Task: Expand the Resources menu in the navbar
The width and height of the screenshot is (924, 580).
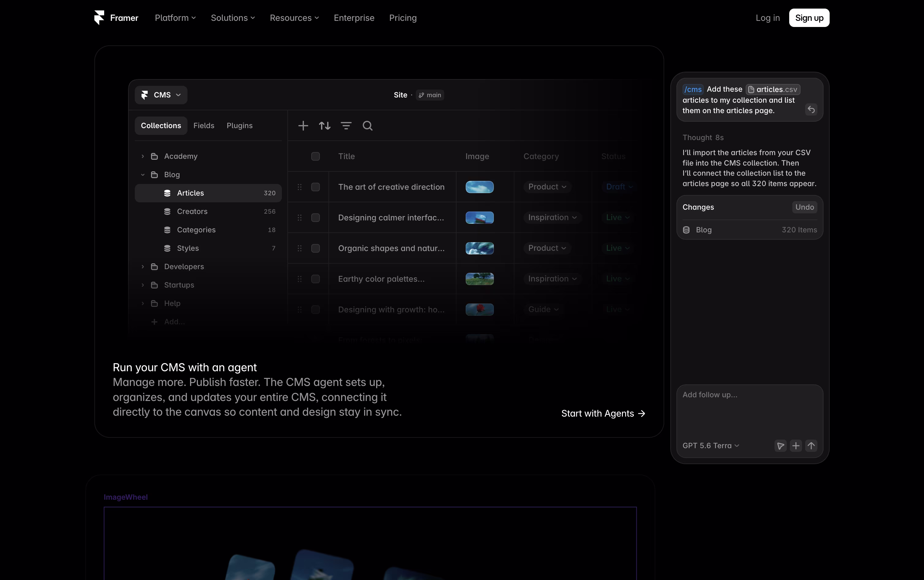Action: point(294,18)
